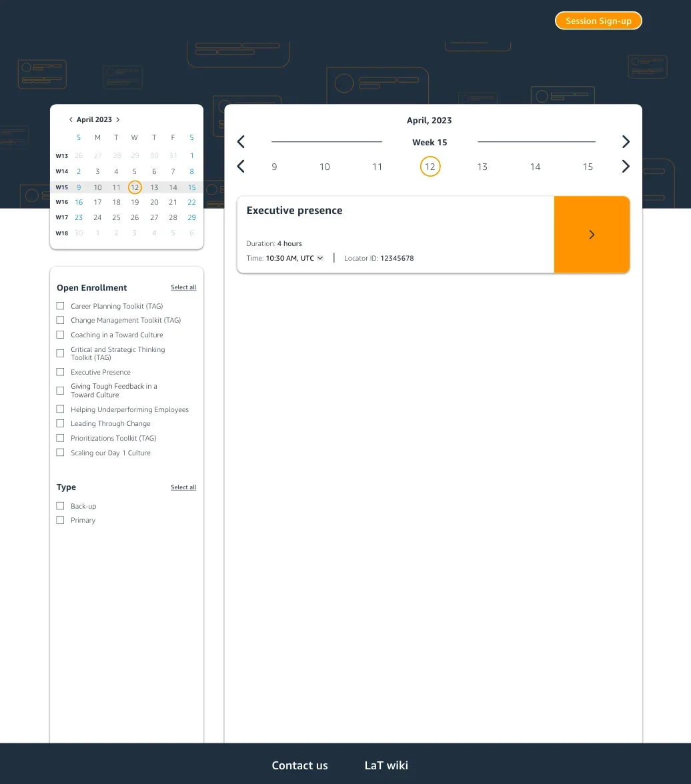Image resolution: width=691 pixels, height=784 pixels.
Task: Click W17 week label in mini calendar
Action: (61, 217)
